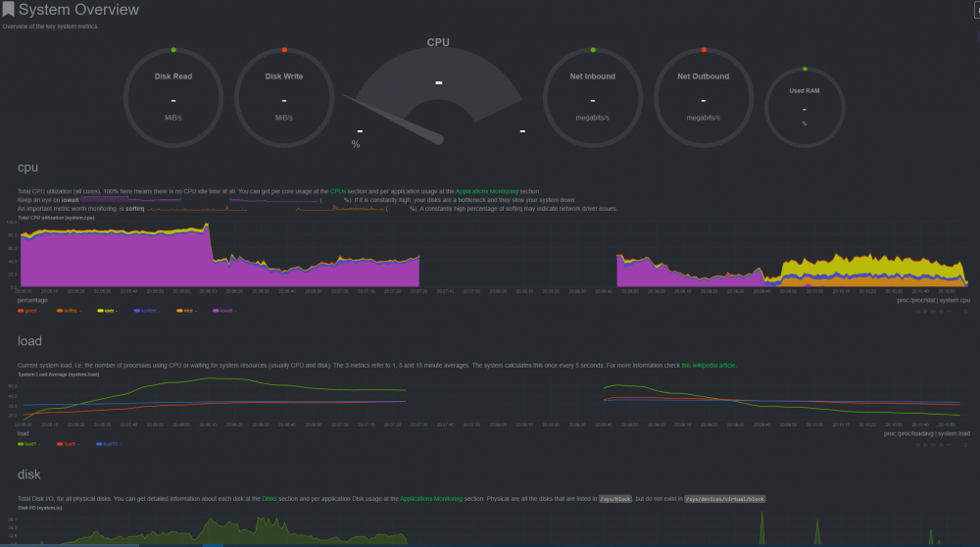Screen dimensions: 980x547
Task: Open the wikipedia article link
Action: (709, 365)
